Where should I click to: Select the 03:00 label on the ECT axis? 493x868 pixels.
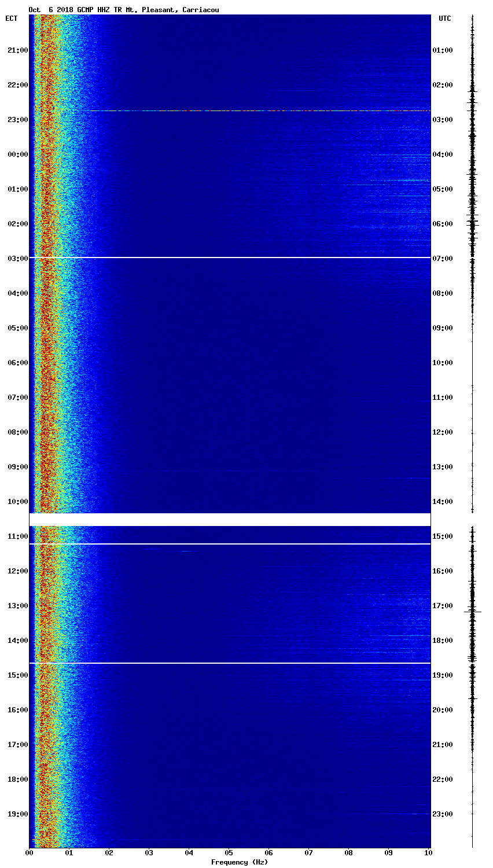click(x=17, y=259)
